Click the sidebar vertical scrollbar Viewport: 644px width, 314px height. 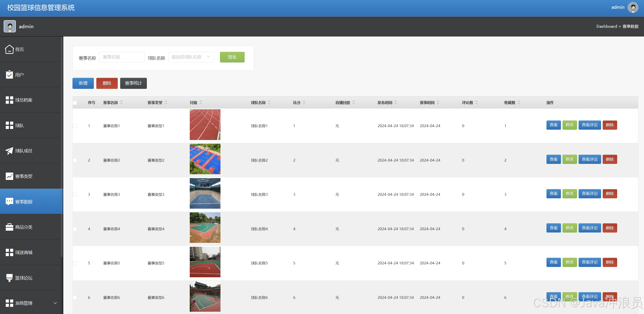pos(61,147)
